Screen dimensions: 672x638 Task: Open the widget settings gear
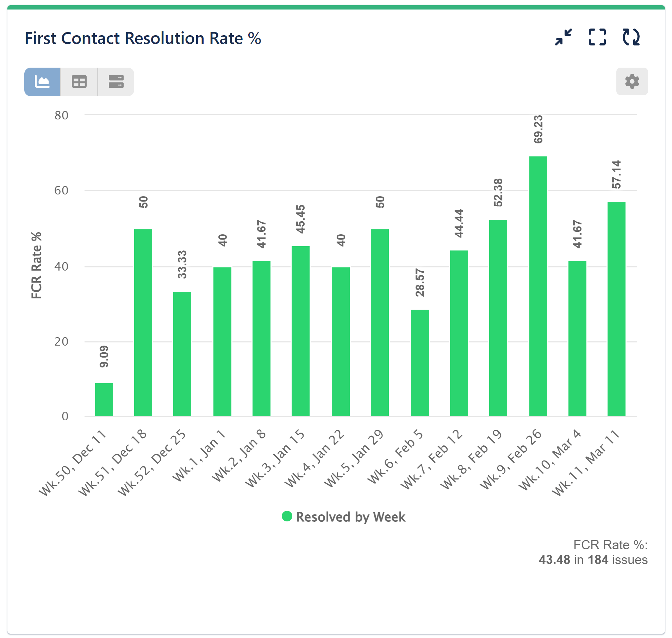tap(631, 82)
